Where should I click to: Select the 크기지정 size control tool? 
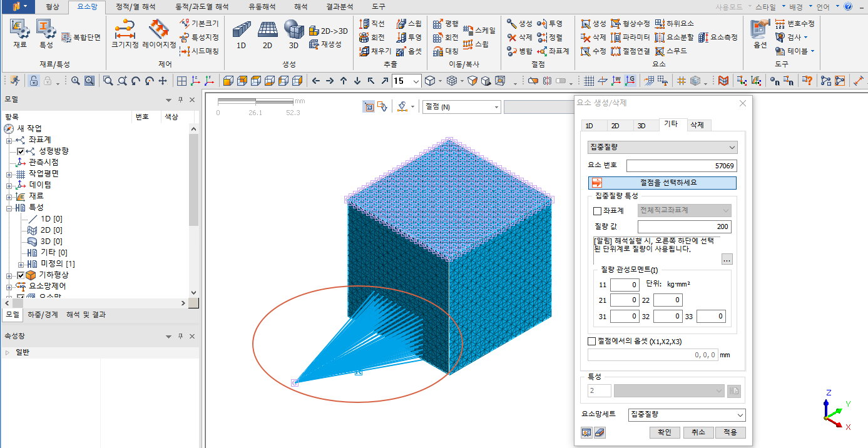click(125, 34)
